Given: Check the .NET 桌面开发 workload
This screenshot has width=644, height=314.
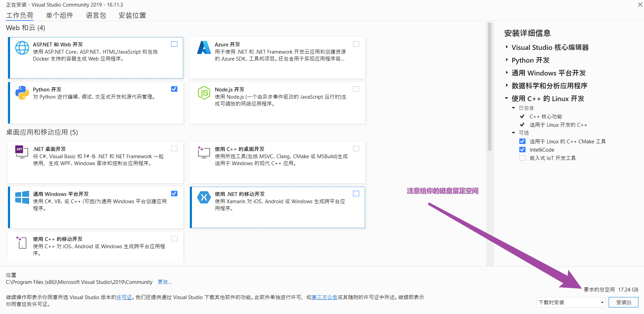Looking at the screenshot, I should (174, 149).
